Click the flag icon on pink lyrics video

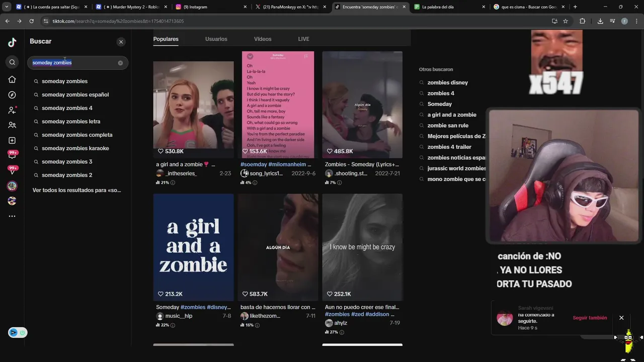pos(305,56)
